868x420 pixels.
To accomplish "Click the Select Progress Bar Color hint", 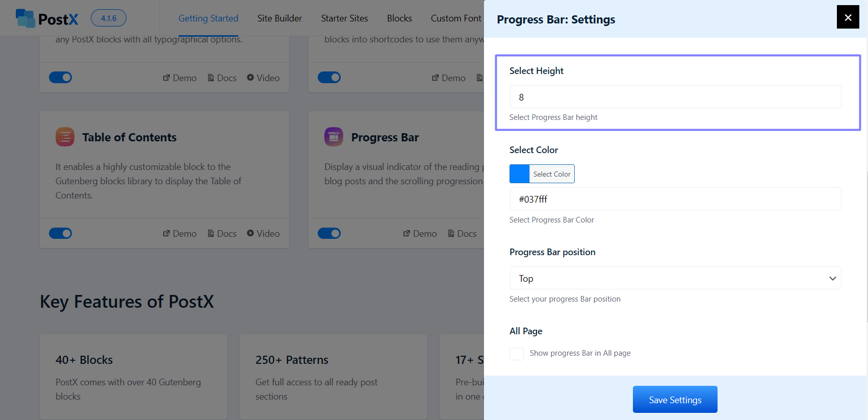I will [x=552, y=220].
